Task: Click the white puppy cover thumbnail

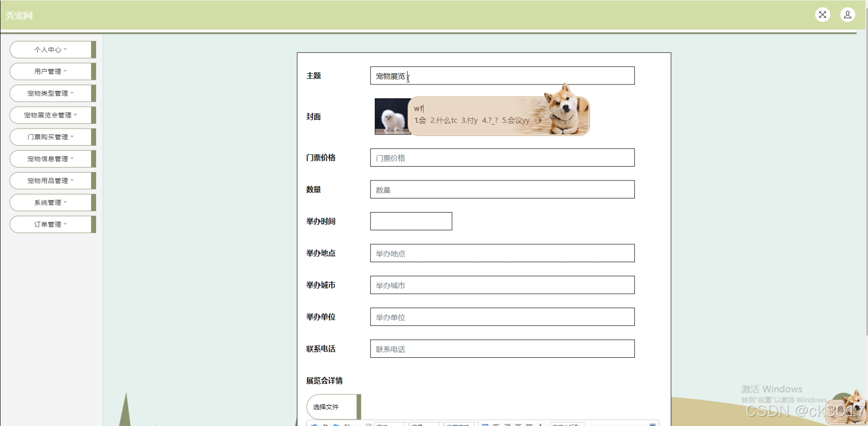Action: coord(392,116)
